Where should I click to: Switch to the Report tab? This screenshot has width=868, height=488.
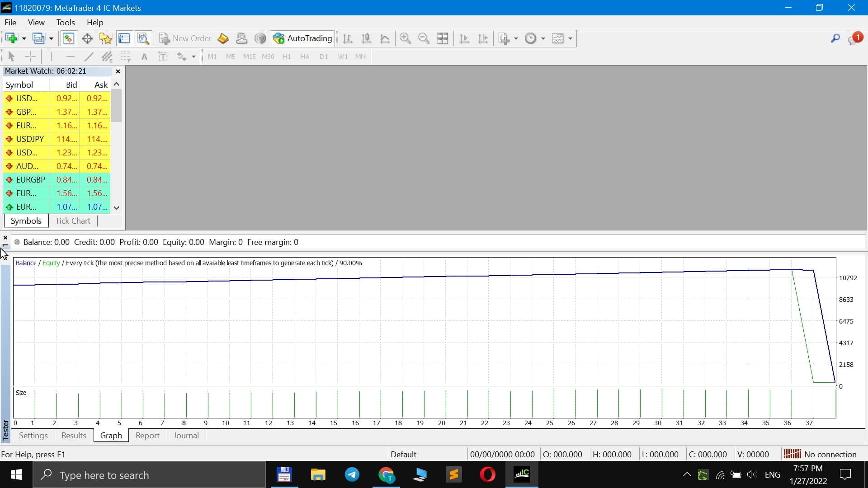147,436
